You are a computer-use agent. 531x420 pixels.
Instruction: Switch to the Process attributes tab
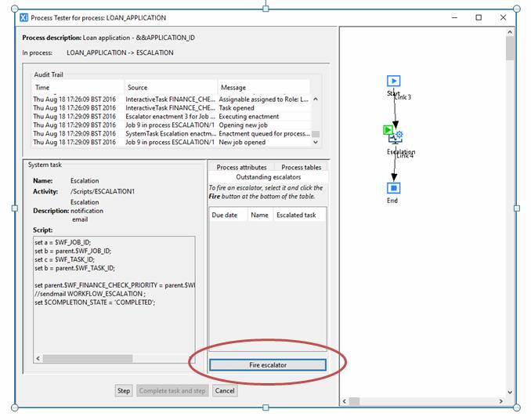[x=241, y=167]
